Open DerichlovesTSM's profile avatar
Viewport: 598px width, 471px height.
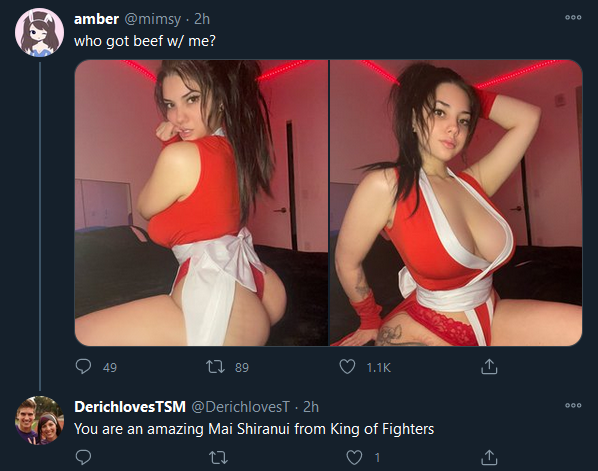pos(39,420)
